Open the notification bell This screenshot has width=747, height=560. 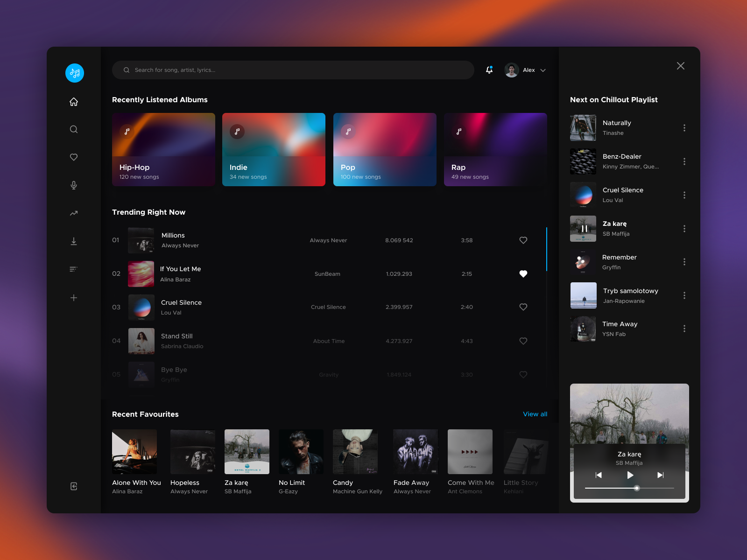[489, 70]
